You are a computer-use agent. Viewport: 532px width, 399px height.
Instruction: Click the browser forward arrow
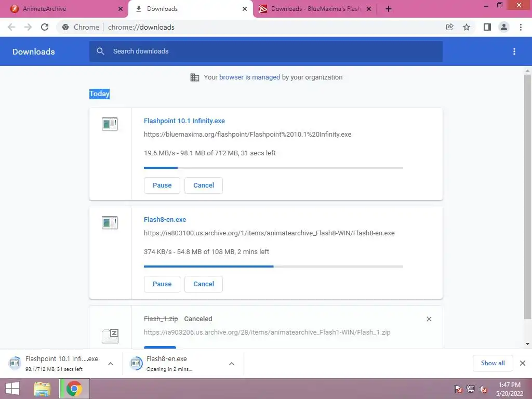(x=28, y=27)
